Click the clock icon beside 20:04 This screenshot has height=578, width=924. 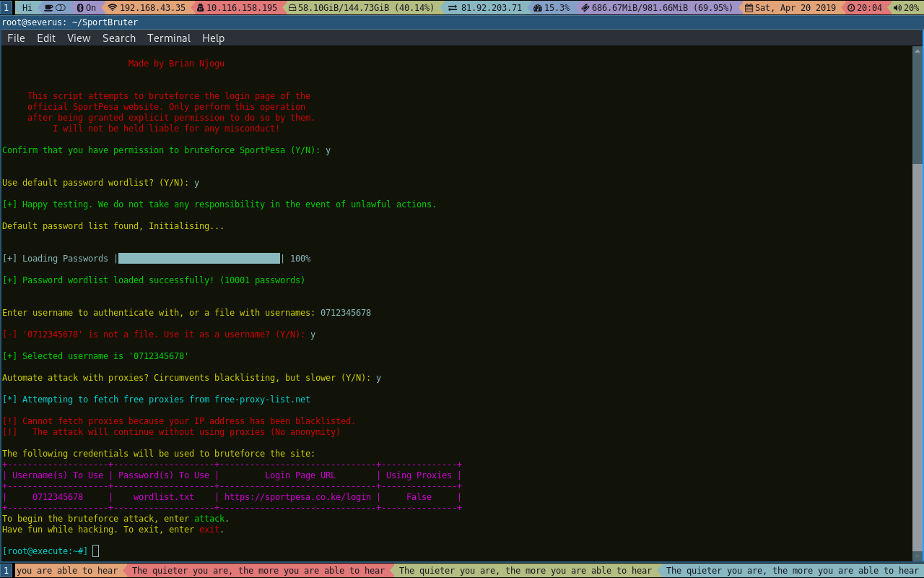[x=851, y=7]
